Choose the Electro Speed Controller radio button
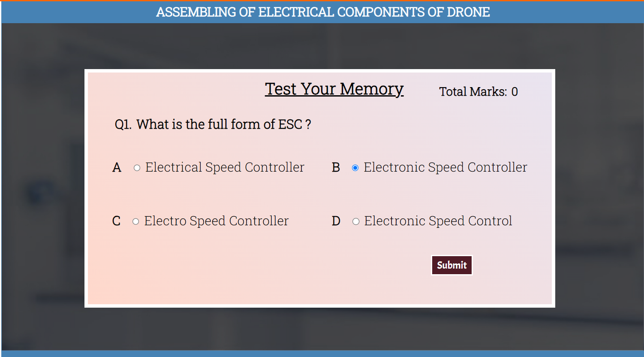Viewport: 644px width, 357px height. (135, 221)
